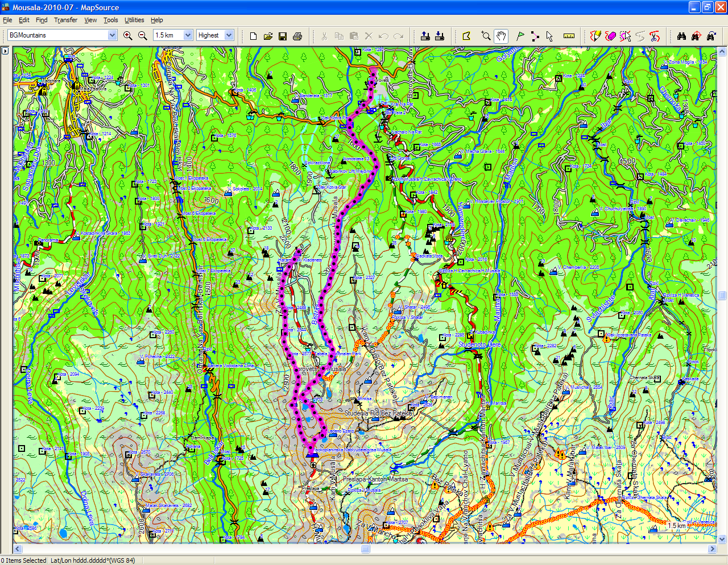Click the vertical scrollbar down arrow
The width and height of the screenshot is (728, 565).
pyautogui.click(x=722, y=539)
